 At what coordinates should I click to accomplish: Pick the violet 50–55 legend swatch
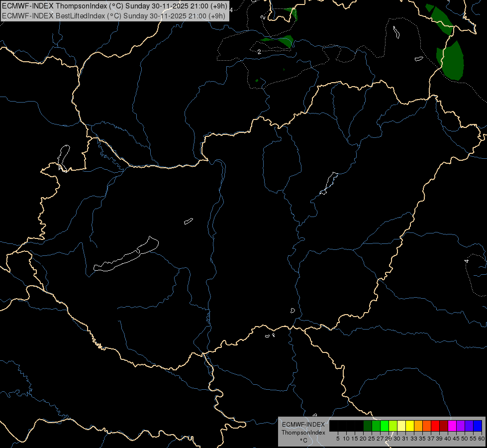point(469,426)
